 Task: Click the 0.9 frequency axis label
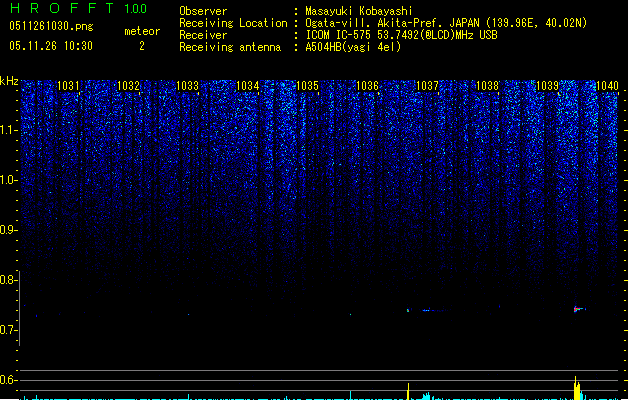(9, 230)
